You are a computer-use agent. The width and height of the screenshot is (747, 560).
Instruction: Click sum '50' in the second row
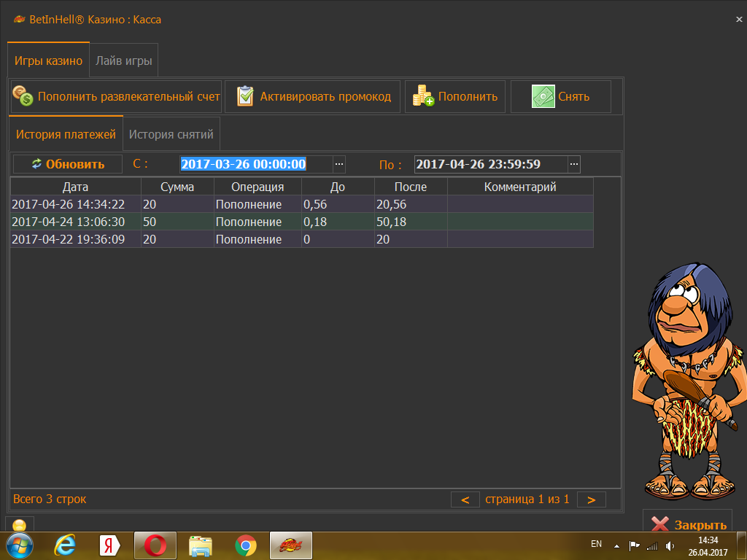177,222
